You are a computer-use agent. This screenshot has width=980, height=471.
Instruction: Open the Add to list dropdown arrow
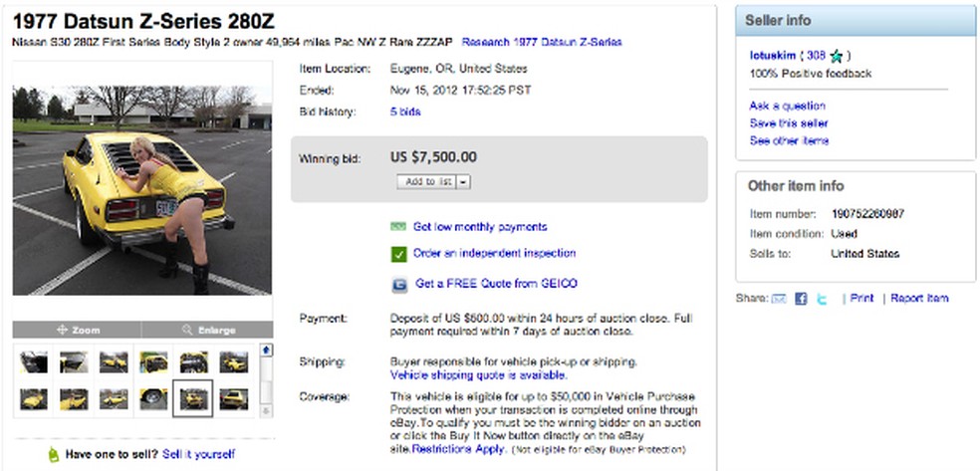coord(464,182)
